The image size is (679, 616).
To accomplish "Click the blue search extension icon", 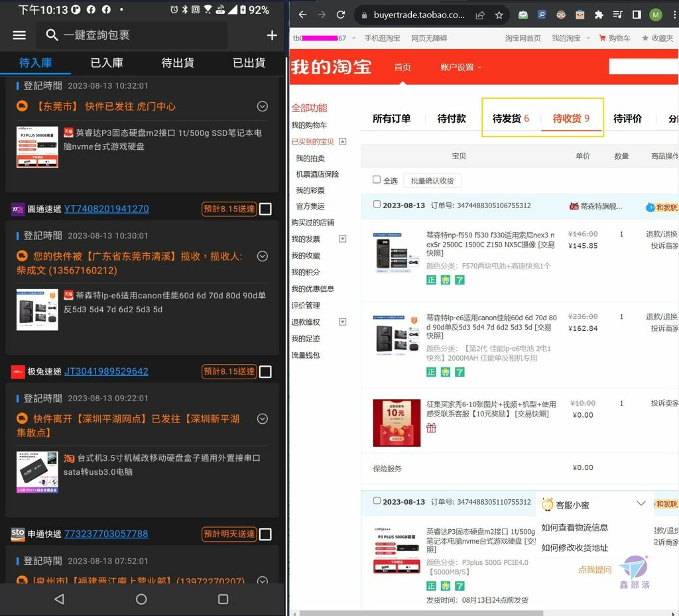I will [542, 15].
